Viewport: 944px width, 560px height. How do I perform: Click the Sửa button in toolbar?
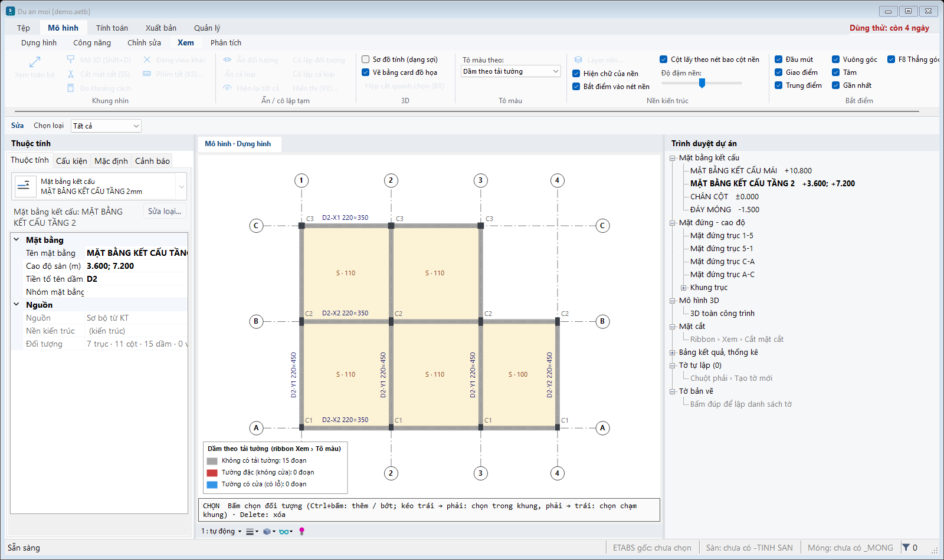pyautogui.click(x=18, y=126)
